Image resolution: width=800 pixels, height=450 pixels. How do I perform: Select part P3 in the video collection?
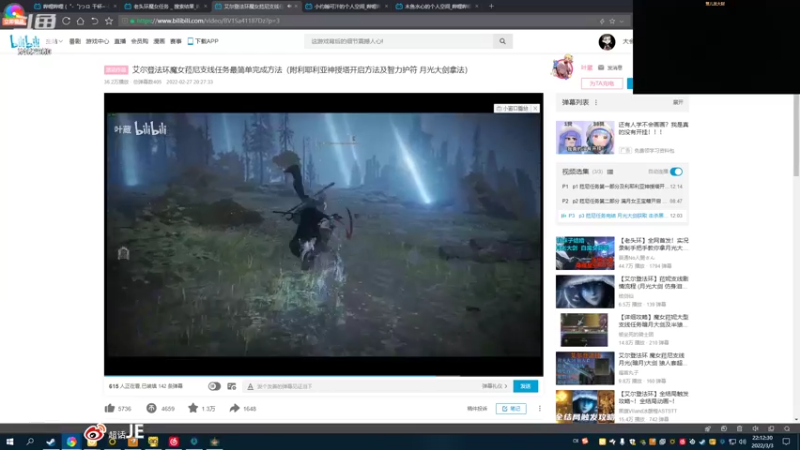pos(622,216)
